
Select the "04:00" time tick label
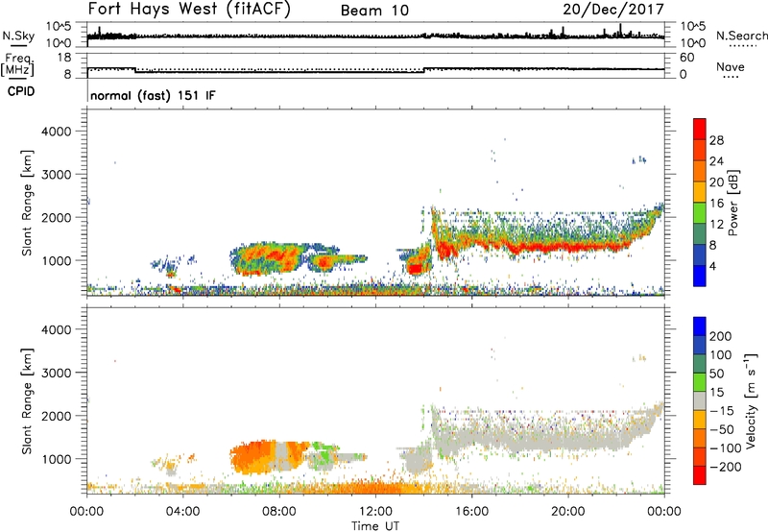point(182,512)
